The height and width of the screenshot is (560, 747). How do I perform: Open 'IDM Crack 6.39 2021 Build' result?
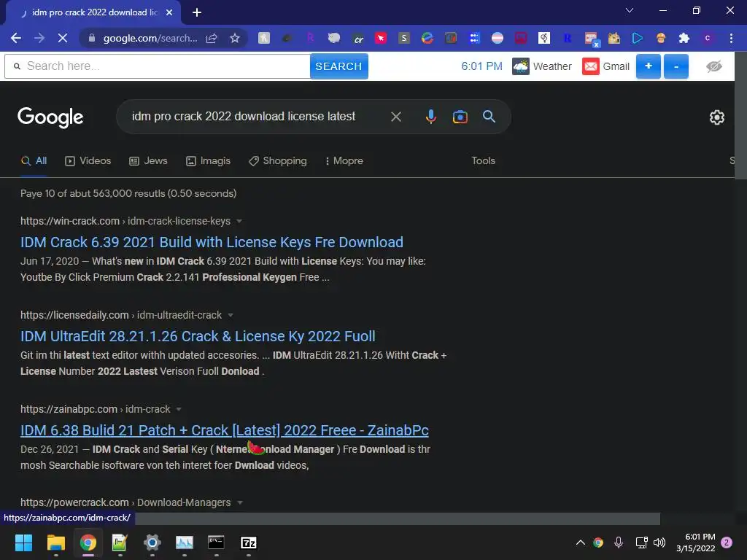(x=212, y=242)
